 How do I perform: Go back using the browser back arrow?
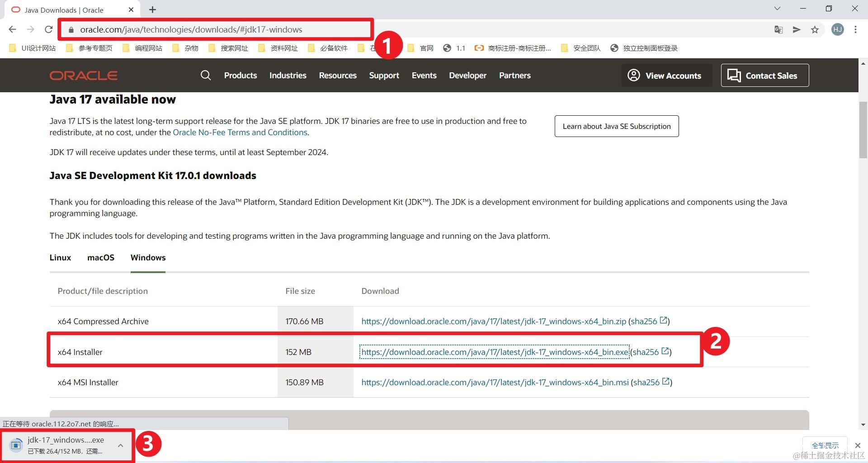point(12,29)
